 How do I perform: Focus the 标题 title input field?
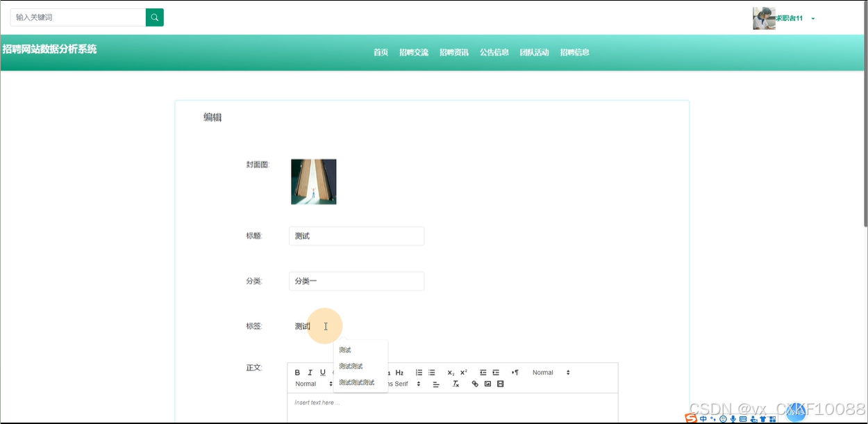(x=356, y=236)
